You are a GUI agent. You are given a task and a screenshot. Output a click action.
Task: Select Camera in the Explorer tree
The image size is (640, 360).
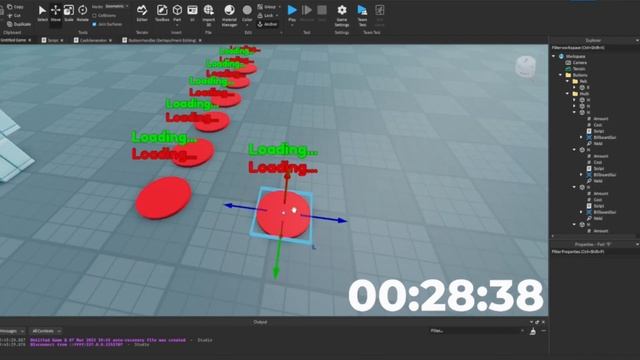click(x=580, y=63)
